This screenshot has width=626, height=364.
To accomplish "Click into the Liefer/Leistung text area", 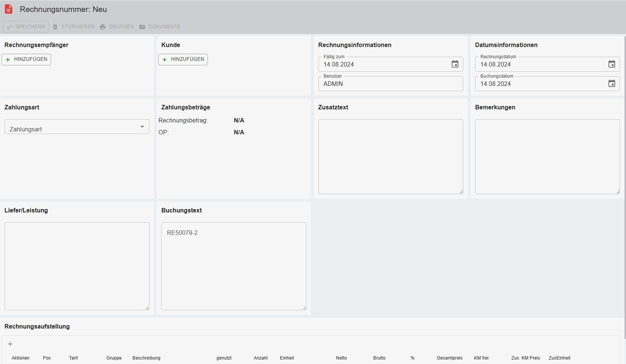I will (x=77, y=266).
